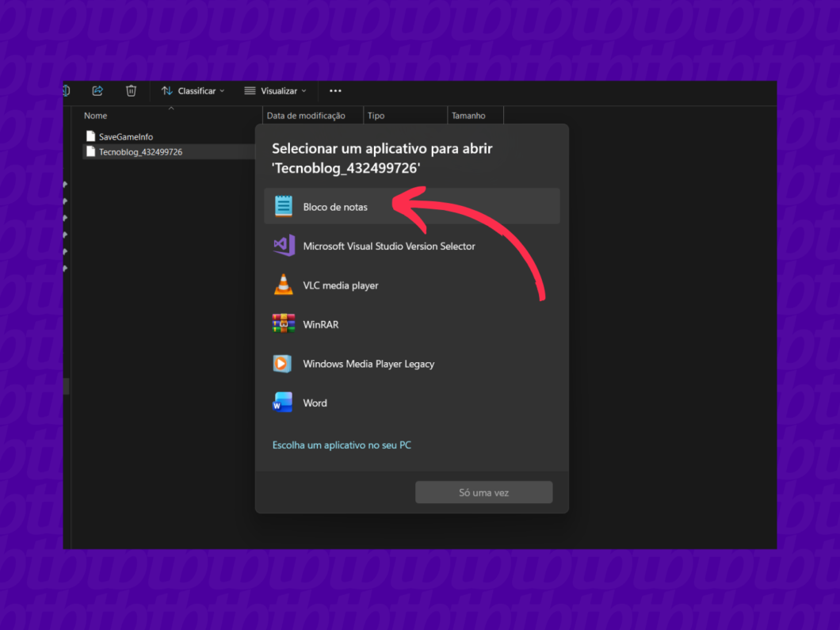Click the Share icon in the toolbar
Screen dimensions: 840x630
(97, 90)
